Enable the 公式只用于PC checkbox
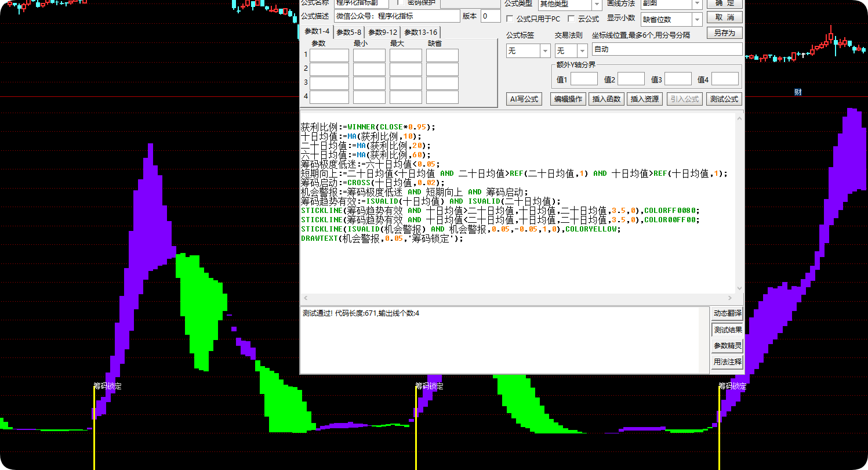 tap(510, 19)
